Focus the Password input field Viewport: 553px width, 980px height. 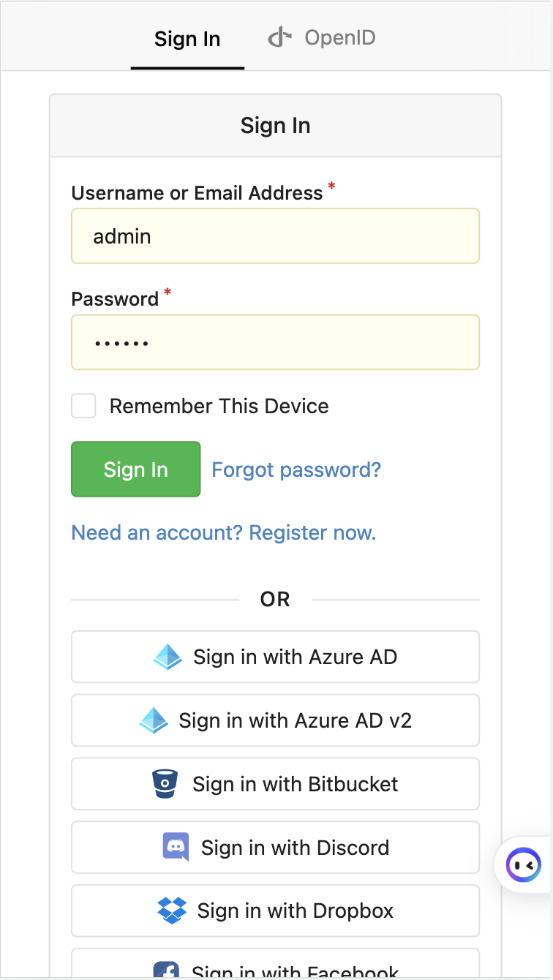275,342
